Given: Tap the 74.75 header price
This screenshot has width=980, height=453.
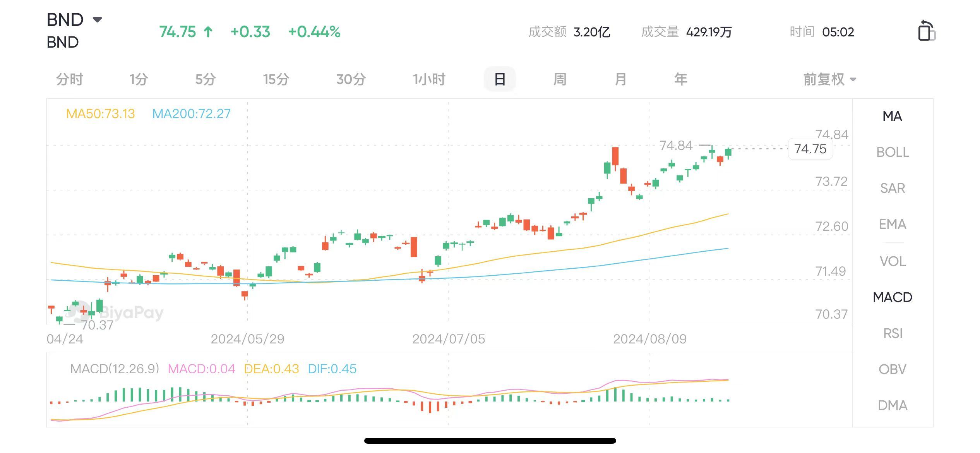Looking at the screenshot, I should point(178,32).
